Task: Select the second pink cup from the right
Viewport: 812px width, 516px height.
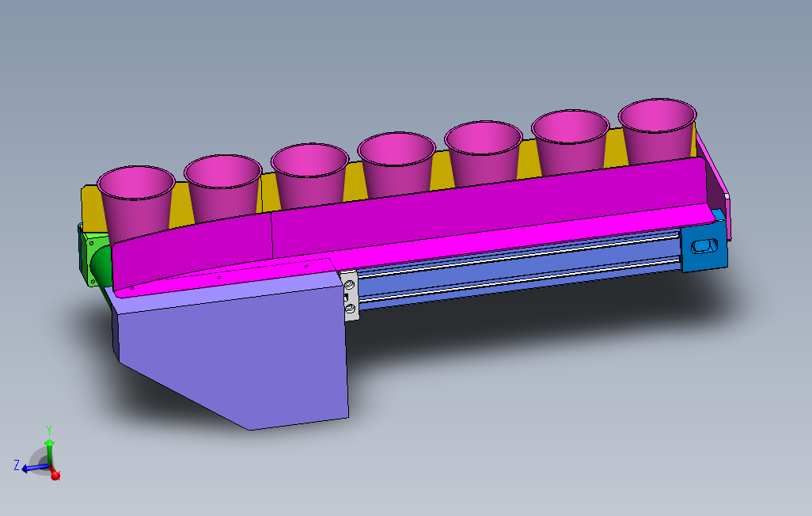Action: pyautogui.click(x=571, y=142)
